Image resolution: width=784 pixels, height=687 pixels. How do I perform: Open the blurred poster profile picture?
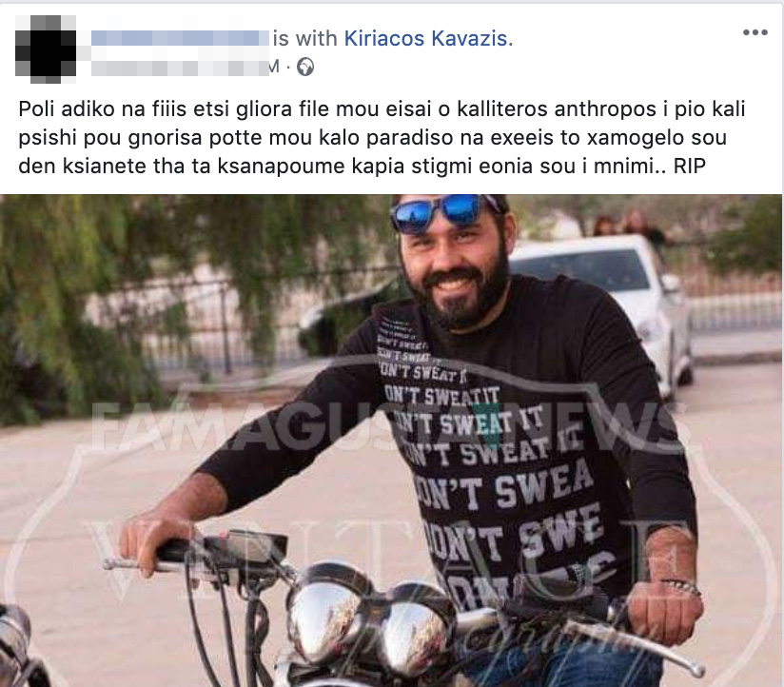(x=46, y=49)
